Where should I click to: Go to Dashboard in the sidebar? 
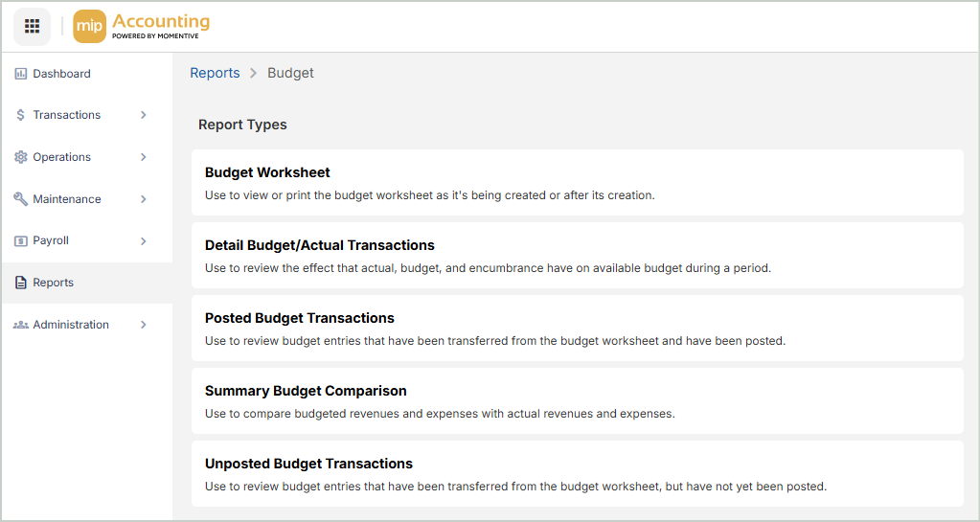pyautogui.click(x=61, y=74)
